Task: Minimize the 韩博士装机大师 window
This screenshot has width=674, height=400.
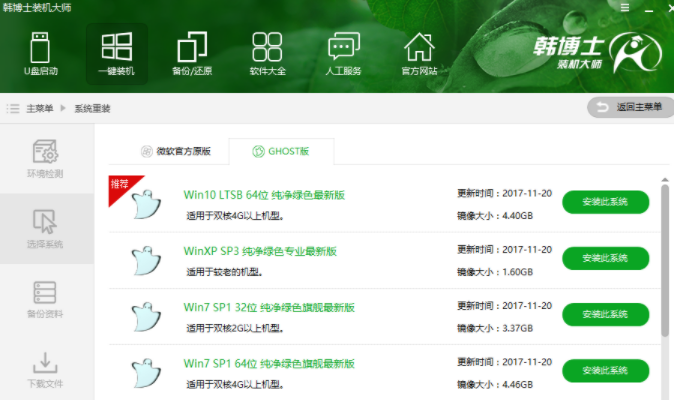Action: tap(649, 9)
